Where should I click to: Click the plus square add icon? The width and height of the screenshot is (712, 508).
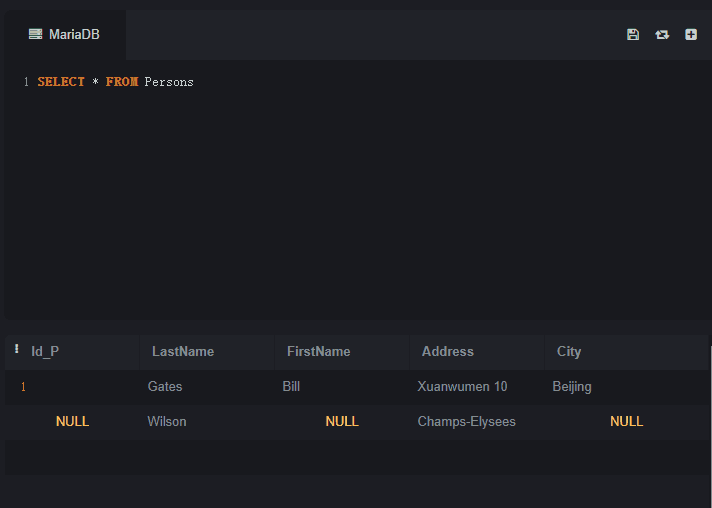tap(691, 35)
